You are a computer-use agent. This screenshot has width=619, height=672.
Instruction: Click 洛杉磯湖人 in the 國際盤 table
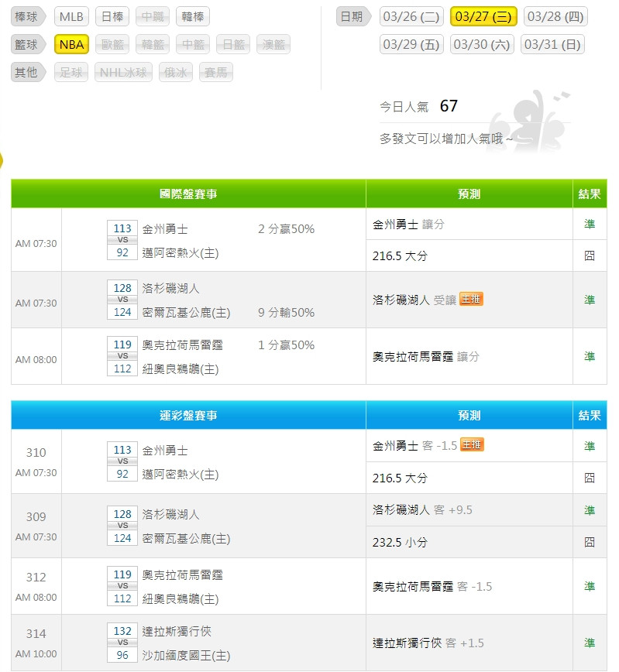pos(170,288)
